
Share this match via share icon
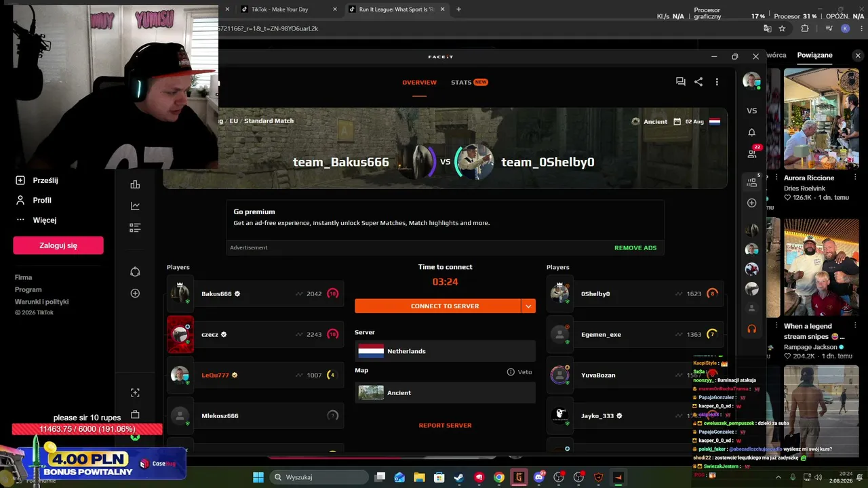click(698, 82)
